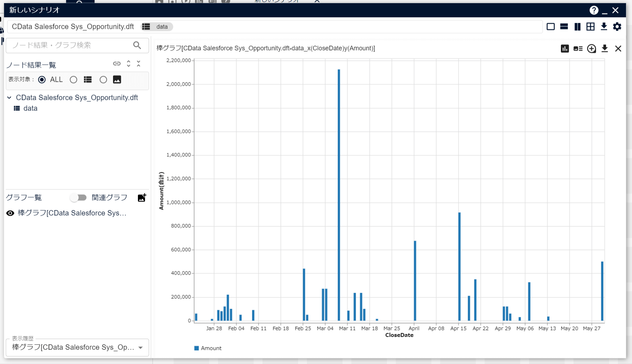Expand all node results

click(129, 64)
